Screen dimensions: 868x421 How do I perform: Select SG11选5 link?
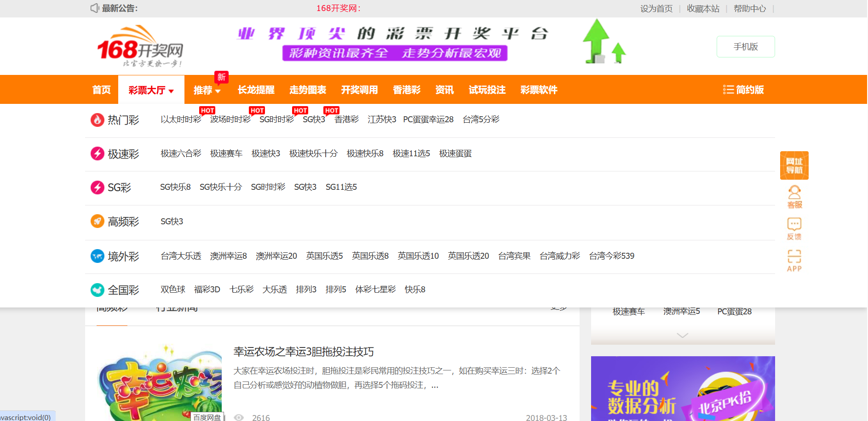pos(341,187)
